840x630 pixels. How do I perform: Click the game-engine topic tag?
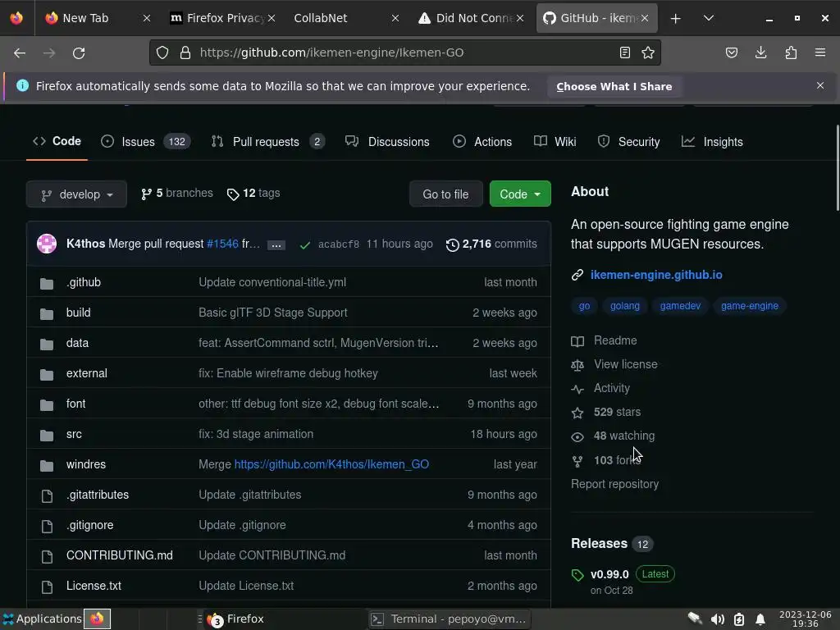point(750,306)
